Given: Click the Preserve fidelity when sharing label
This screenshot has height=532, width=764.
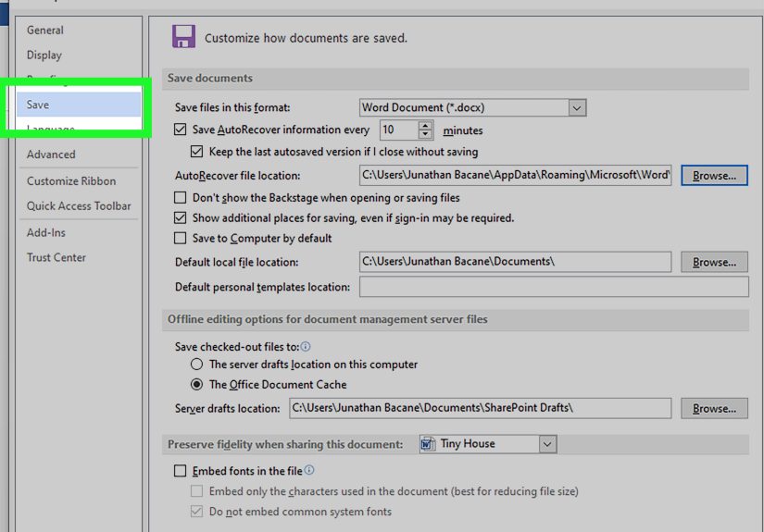Looking at the screenshot, I should point(285,444).
